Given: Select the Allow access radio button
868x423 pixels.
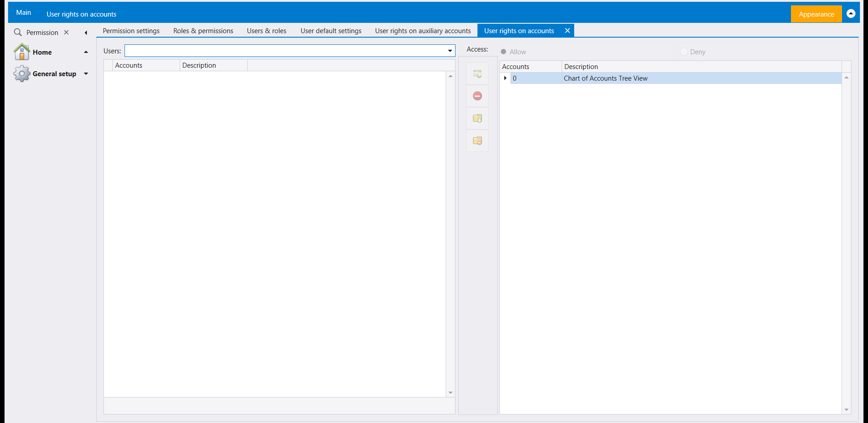Looking at the screenshot, I should pos(503,52).
